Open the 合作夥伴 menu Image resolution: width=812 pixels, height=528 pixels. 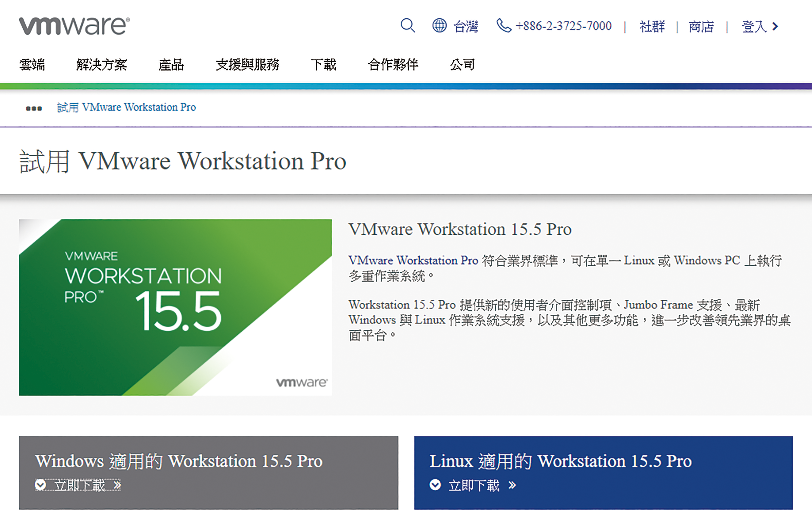(x=393, y=64)
